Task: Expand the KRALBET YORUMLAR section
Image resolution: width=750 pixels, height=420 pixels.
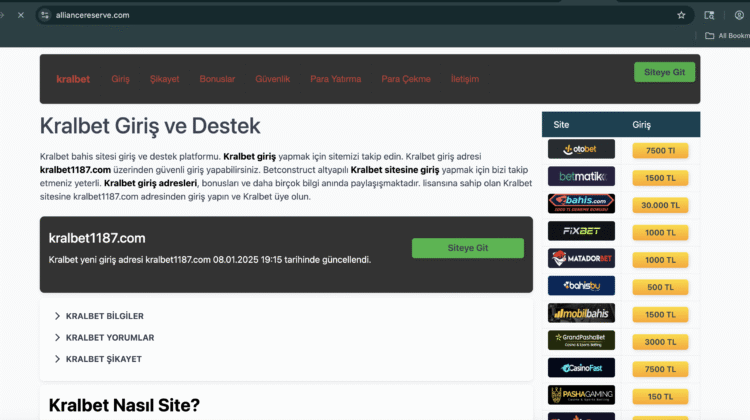Action: pos(109,338)
